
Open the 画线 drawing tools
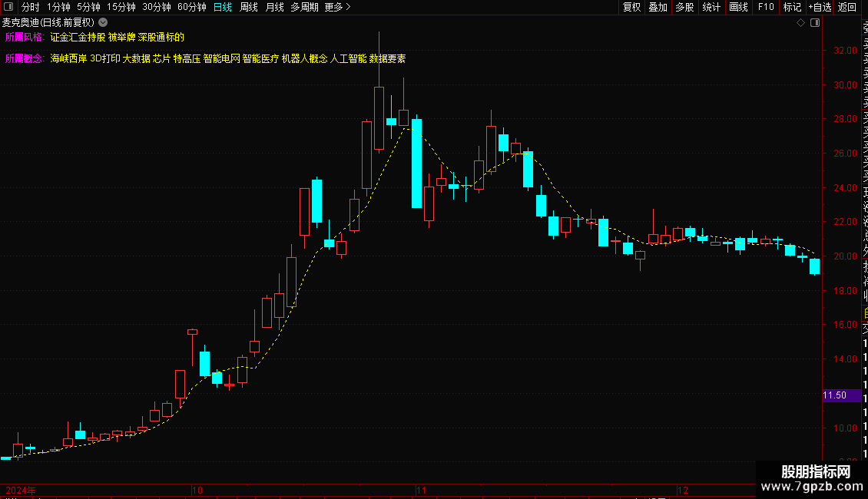tap(738, 7)
